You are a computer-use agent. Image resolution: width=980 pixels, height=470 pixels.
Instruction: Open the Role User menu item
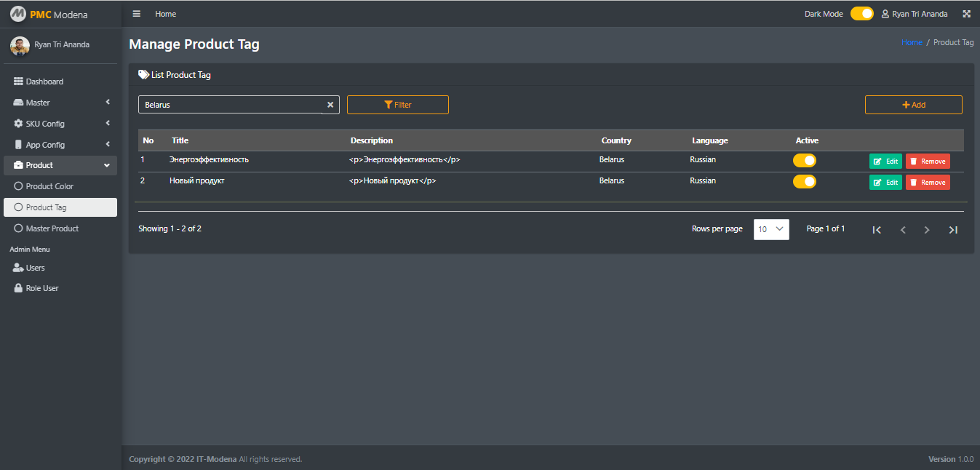click(x=60, y=288)
